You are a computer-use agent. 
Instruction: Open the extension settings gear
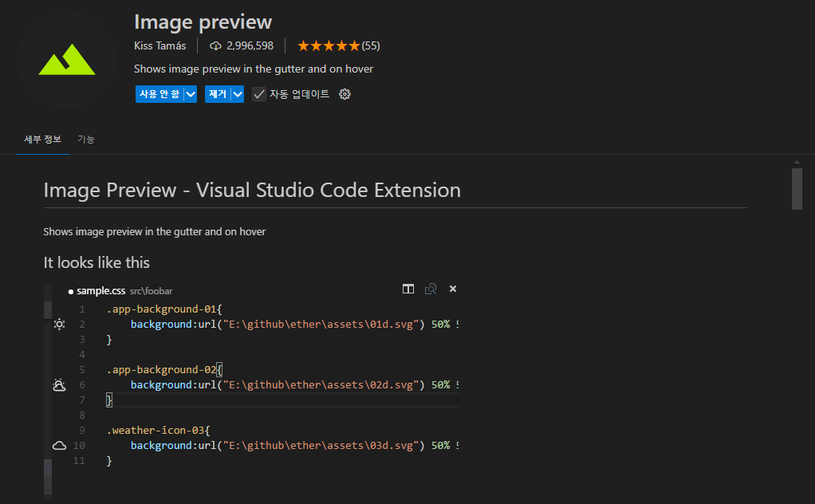[345, 94]
